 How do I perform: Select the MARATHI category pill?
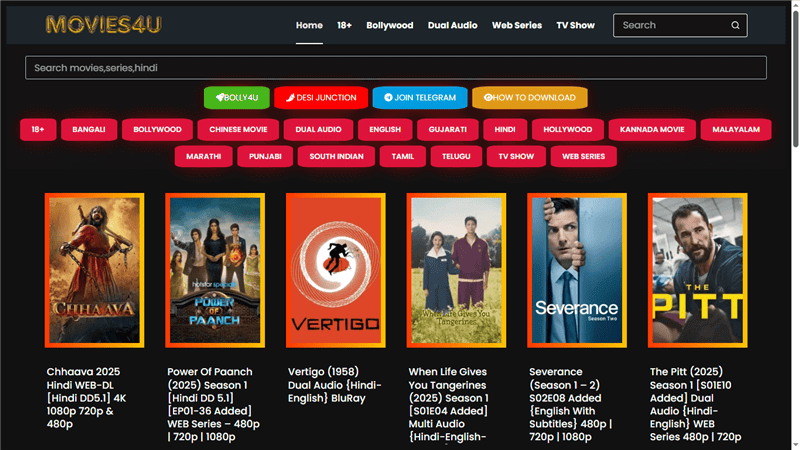coord(204,157)
